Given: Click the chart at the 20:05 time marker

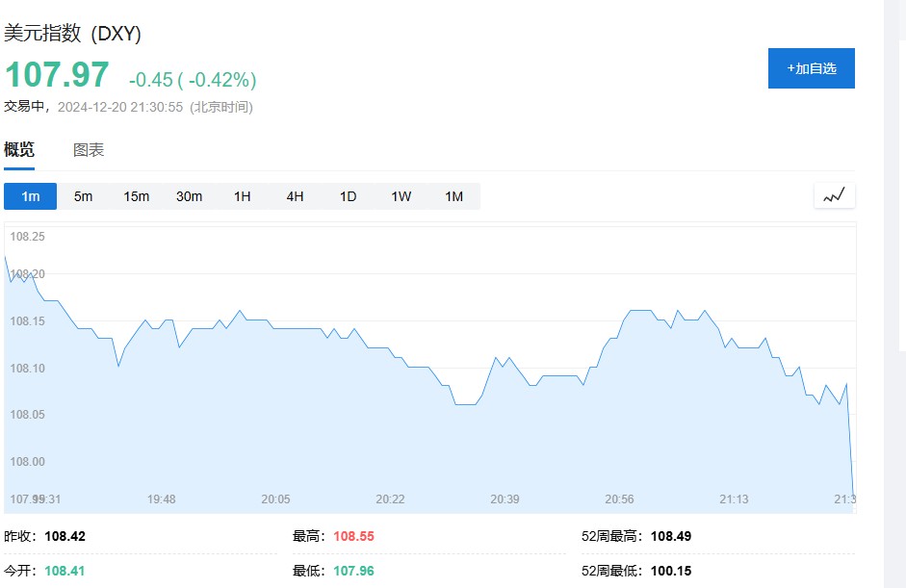Looking at the screenshot, I should [275, 499].
